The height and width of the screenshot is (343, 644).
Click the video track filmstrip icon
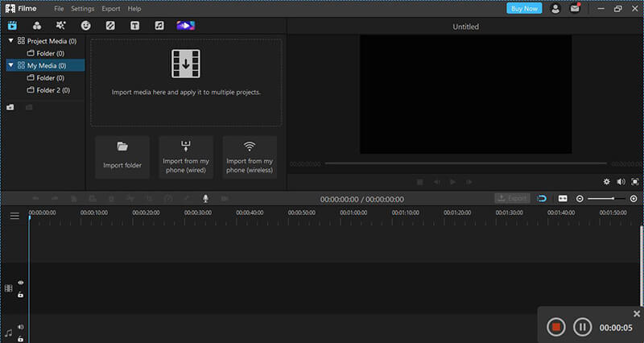[9, 288]
